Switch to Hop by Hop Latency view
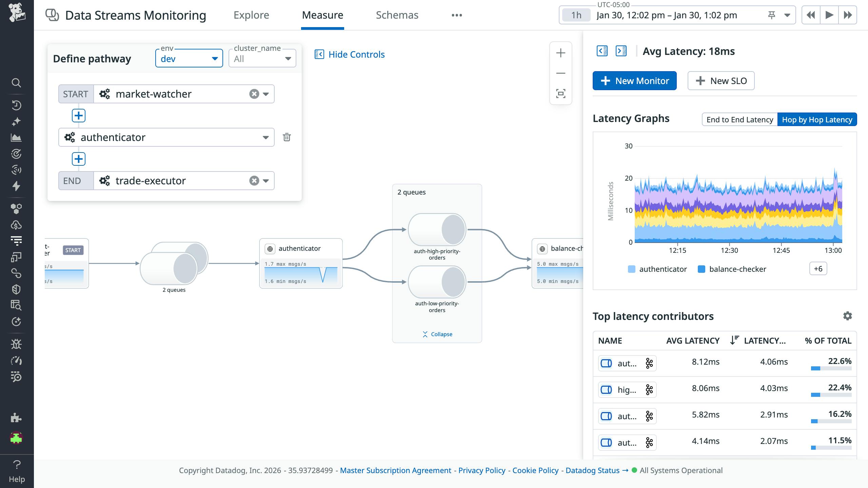 817,119
